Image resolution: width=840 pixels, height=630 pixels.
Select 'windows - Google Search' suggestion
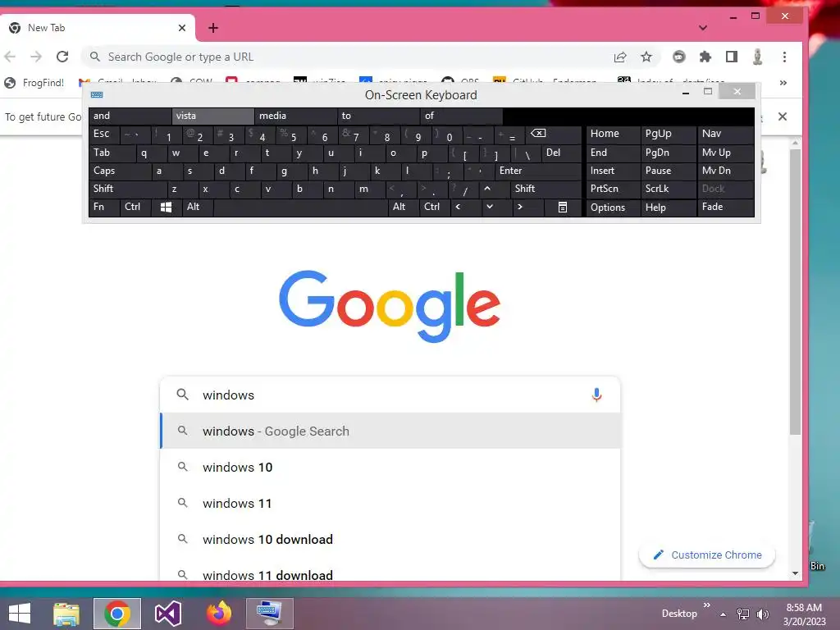(390, 431)
